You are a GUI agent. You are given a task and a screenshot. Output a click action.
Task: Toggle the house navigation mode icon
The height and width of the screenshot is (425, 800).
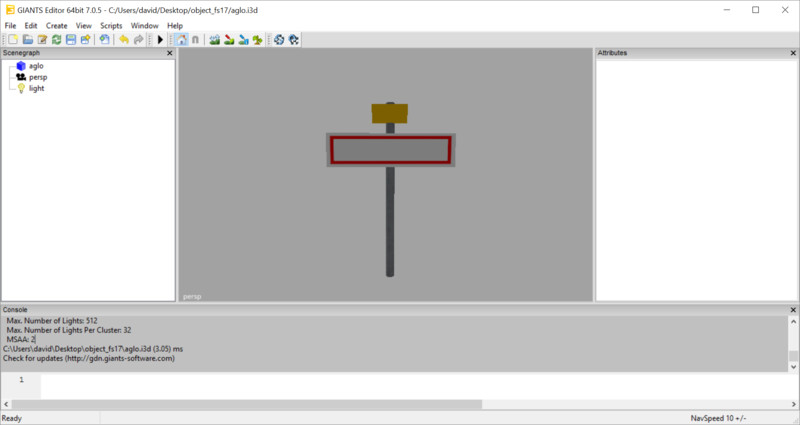[x=181, y=39]
